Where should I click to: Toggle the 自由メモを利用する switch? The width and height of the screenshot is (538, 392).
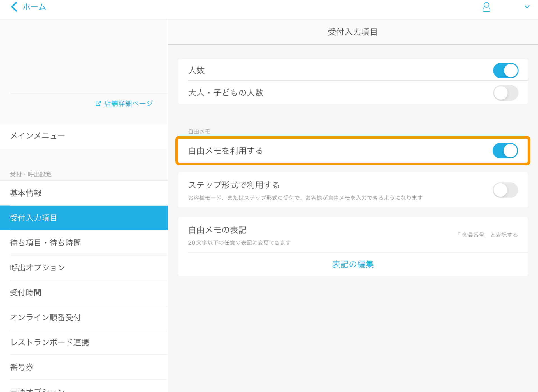point(505,151)
